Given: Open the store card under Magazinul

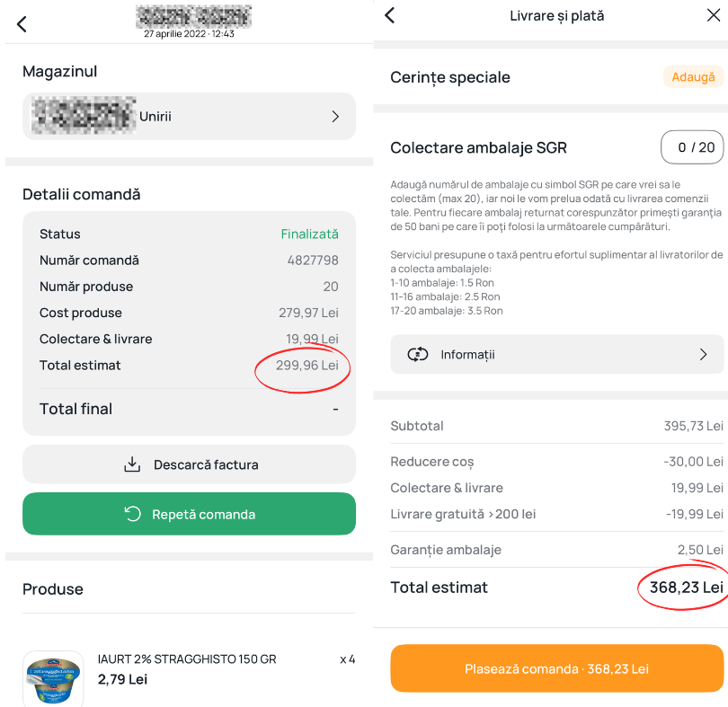Looking at the screenshot, I should tap(189, 116).
